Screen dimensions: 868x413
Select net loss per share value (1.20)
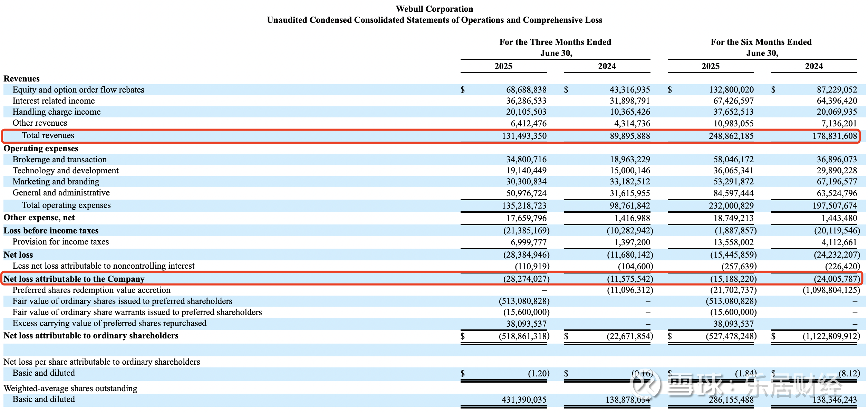pos(538,374)
